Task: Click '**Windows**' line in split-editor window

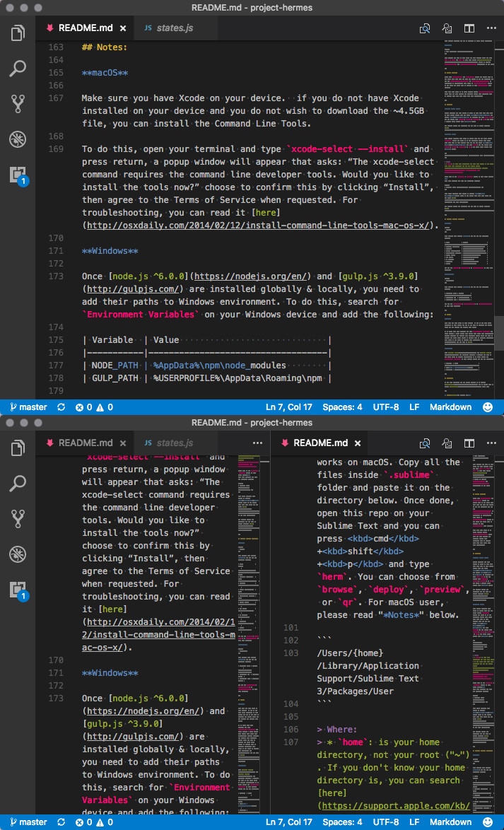Action: point(110,673)
